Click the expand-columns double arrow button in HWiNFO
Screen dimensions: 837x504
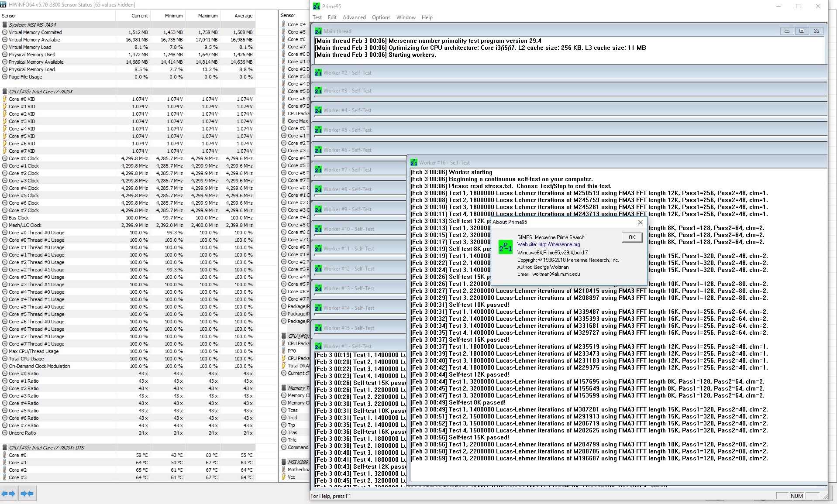pos(8,494)
